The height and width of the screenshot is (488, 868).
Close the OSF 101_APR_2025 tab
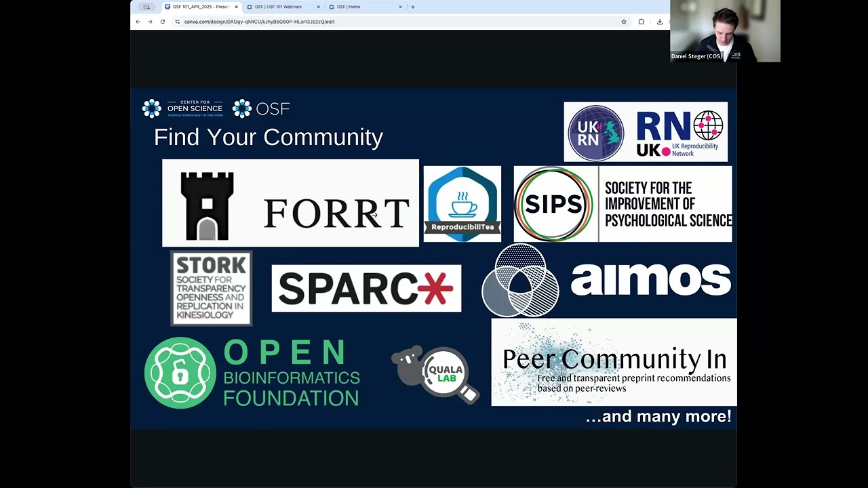click(237, 7)
